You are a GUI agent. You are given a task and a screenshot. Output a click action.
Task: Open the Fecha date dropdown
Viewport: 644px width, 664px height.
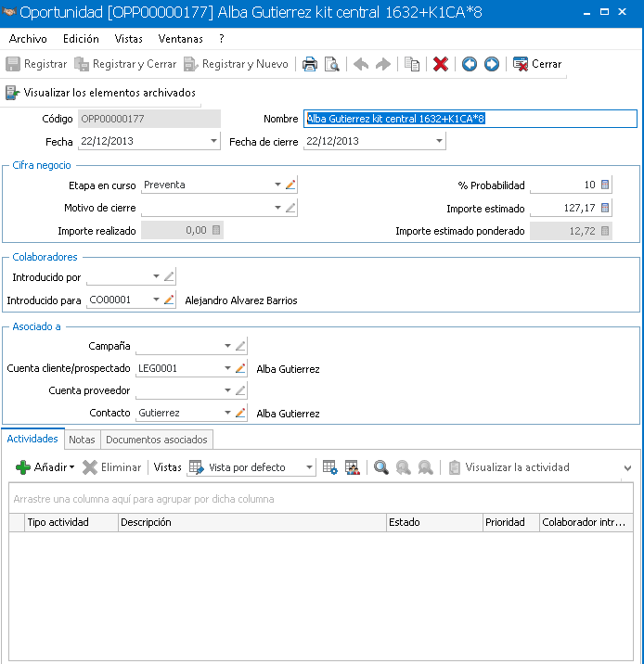[x=213, y=141]
